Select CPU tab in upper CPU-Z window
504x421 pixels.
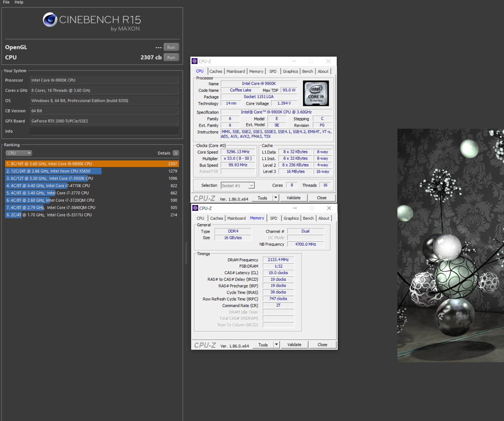[x=200, y=71]
